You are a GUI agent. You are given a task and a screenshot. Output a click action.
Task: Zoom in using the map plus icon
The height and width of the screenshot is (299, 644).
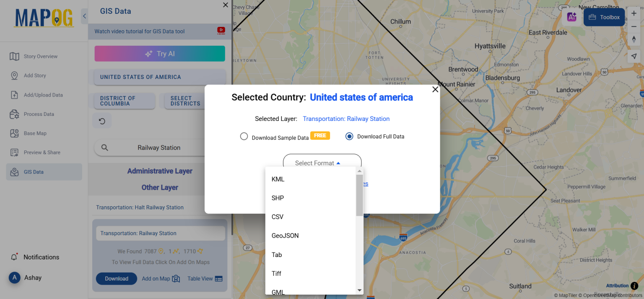coord(634,13)
